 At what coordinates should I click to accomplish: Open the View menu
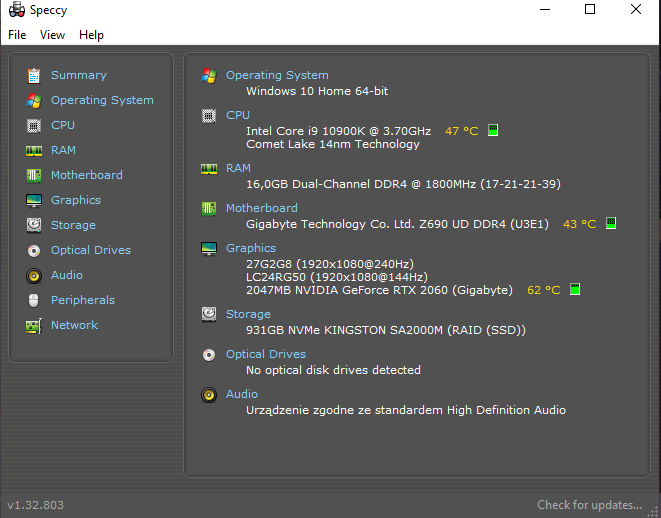[x=52, y=35]
